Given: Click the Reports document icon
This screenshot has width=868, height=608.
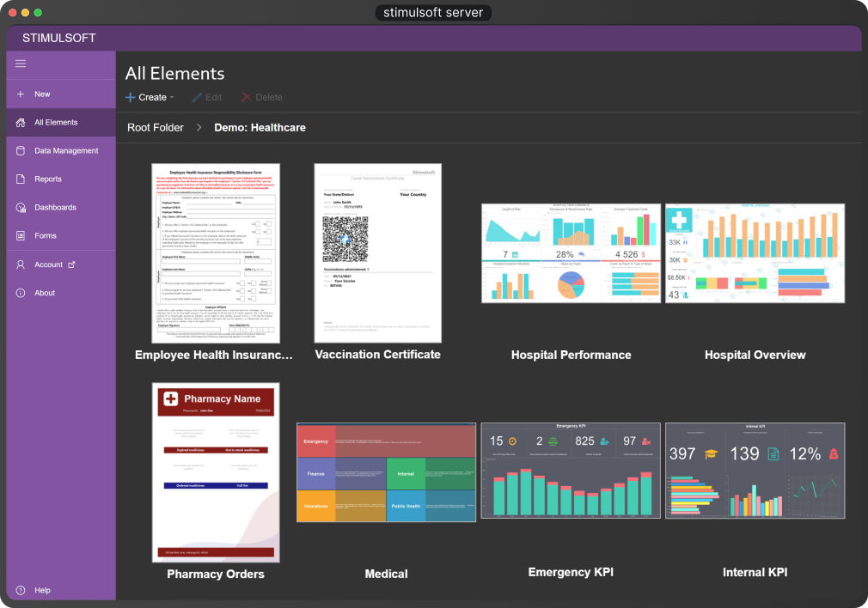Looking at the screenshot, I should [x=21, y=179].
